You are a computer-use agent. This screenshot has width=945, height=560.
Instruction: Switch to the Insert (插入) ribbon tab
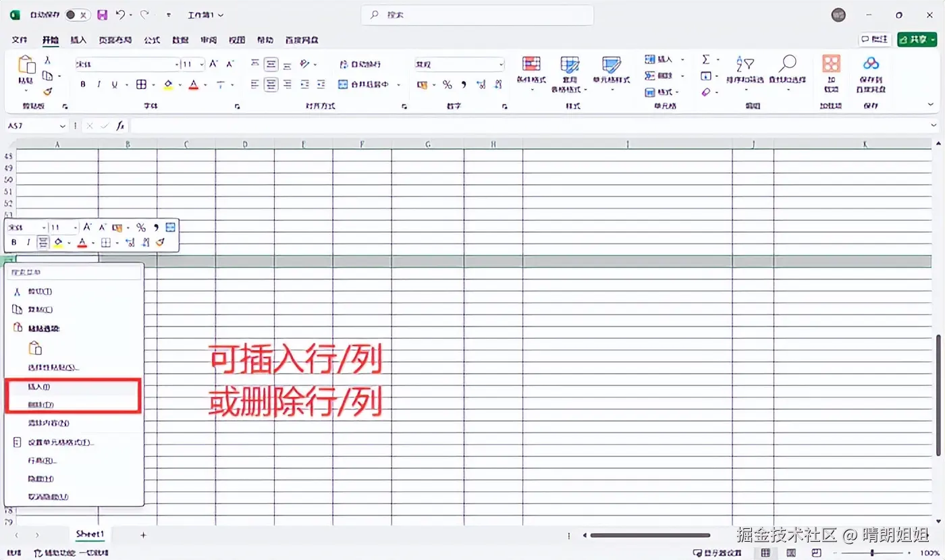[x=79, y=40]
